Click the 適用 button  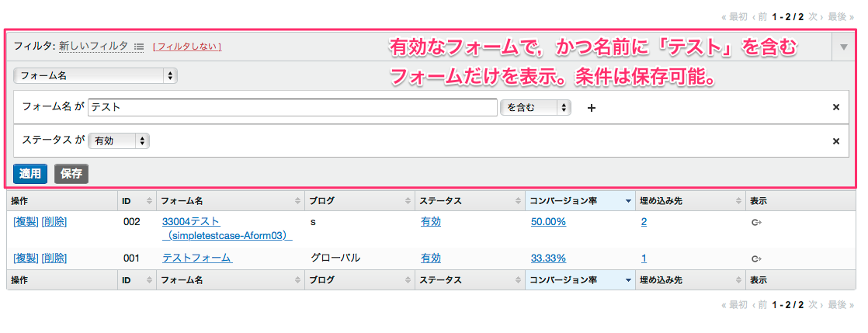30,174
